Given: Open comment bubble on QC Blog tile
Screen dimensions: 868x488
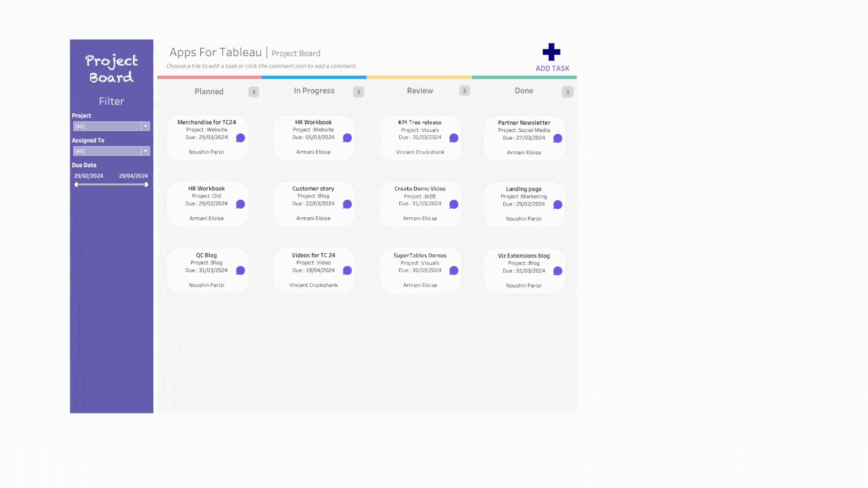Looking at the screenshot, I should tap(241, 271).
